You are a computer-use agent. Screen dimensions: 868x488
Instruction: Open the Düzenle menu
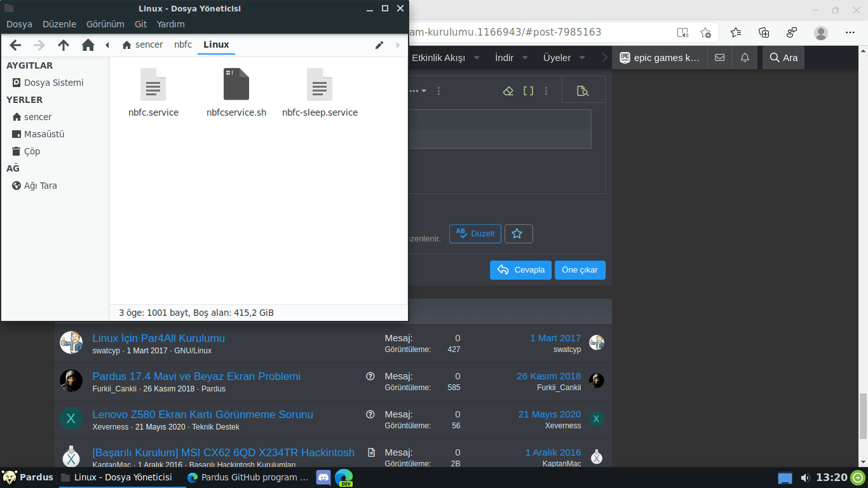click(x=59, y=24)
